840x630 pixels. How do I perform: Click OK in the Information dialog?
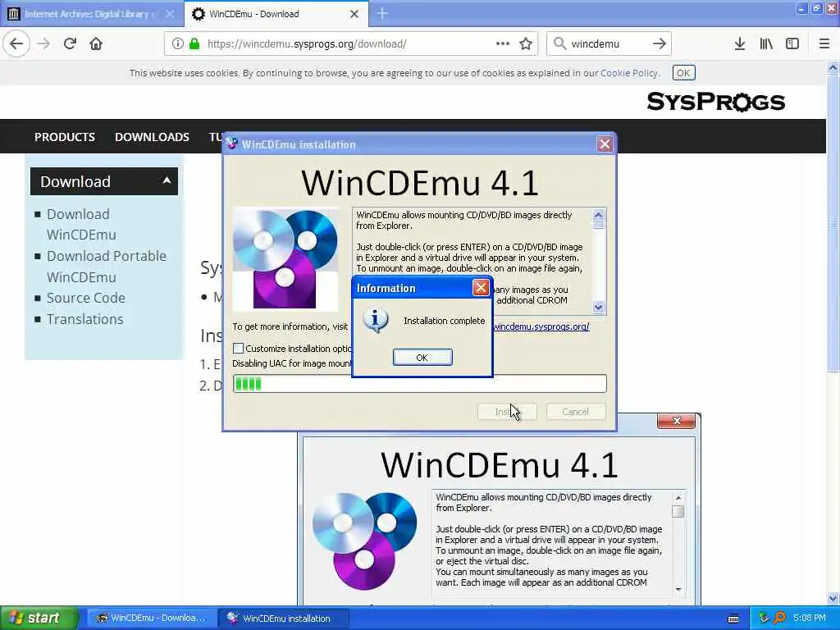pos(422,358)
